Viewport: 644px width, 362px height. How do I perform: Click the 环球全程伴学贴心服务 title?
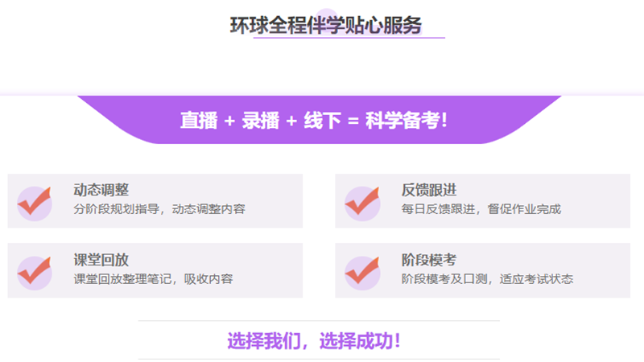coord(325,25)
